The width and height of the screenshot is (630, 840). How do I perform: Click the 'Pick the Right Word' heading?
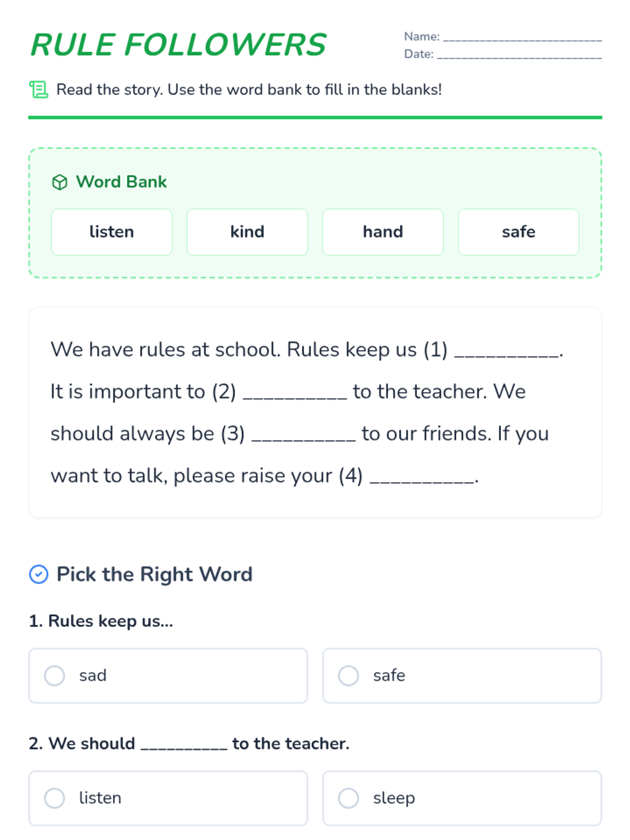coord(154,574)
